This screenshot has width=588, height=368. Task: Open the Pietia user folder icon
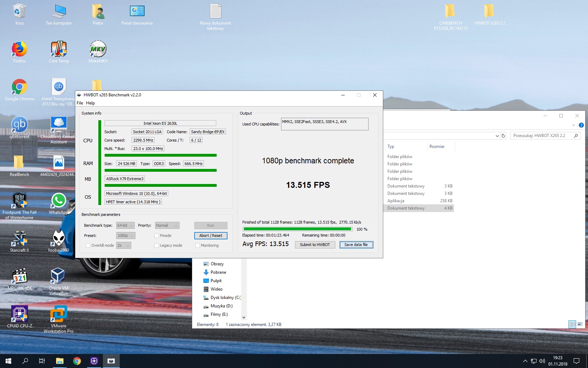click(98, 11)
